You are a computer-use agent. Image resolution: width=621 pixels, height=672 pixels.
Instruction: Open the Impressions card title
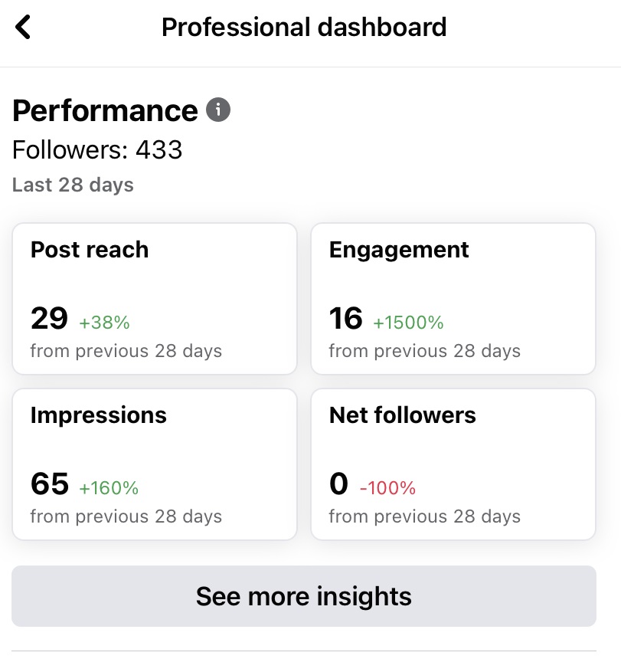98,415
